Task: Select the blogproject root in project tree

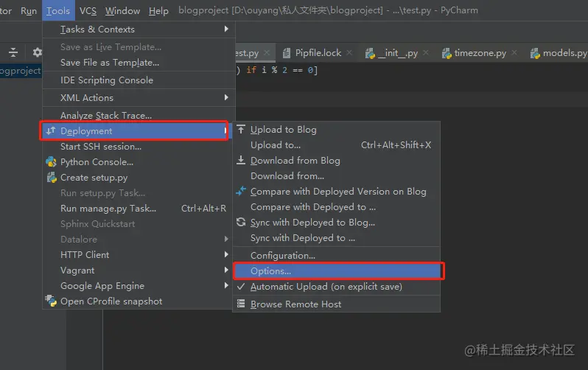Action: click(x=20, y=71)
